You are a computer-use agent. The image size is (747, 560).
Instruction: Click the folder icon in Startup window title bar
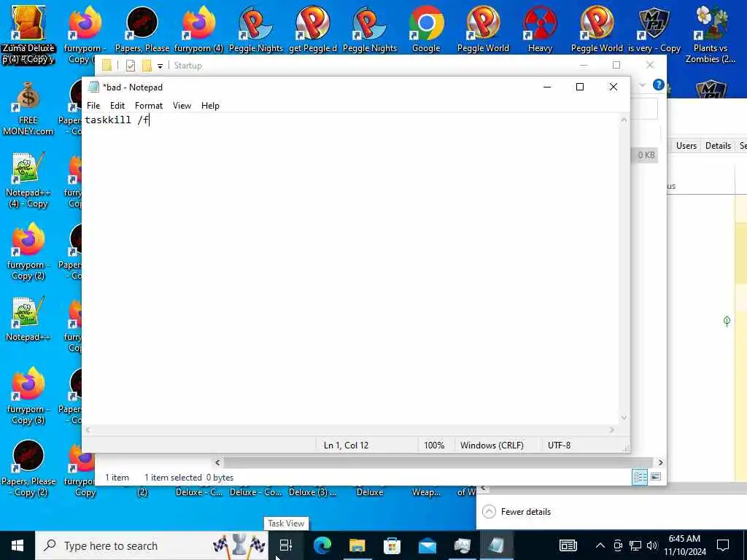107,65
